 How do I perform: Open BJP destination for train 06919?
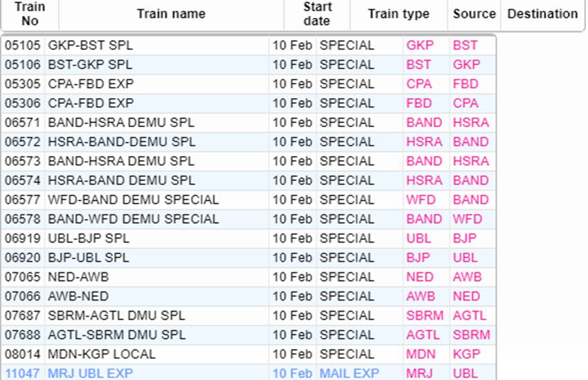464,238
